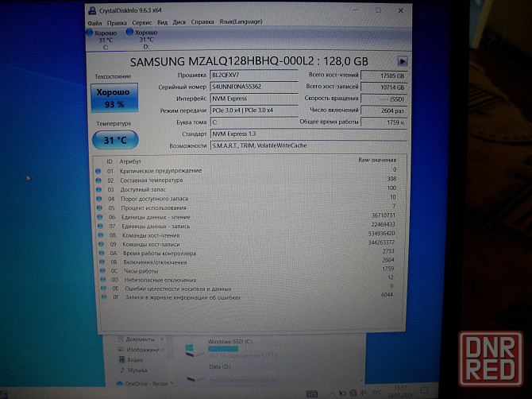Select the Составная температура attribute text
532x399 pixels.
[152, 180]
